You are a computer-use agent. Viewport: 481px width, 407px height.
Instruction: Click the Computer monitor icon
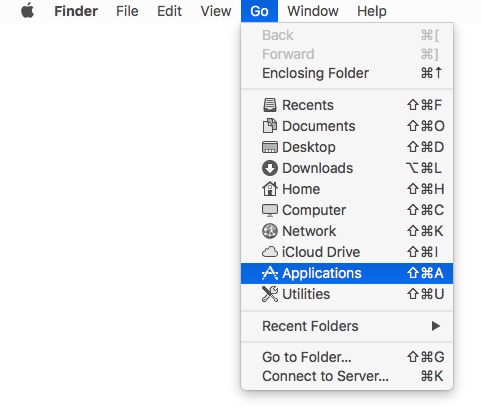[x=270, y=210]
